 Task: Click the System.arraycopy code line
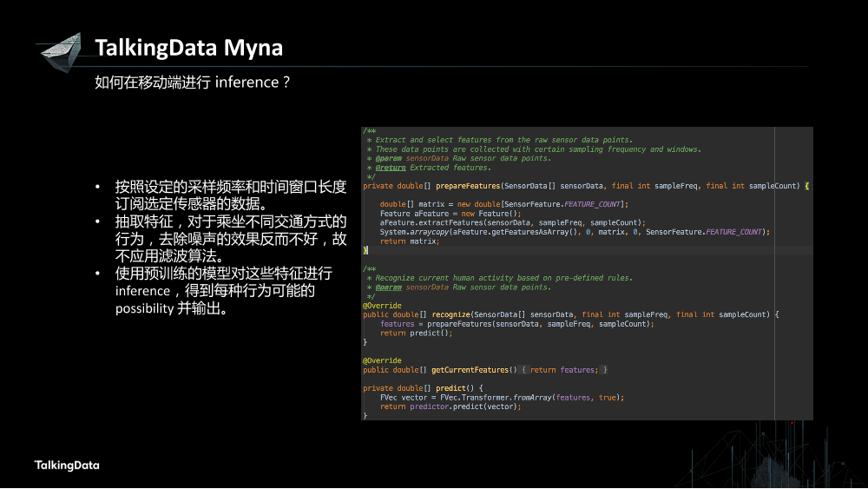[x=575, y=232]
